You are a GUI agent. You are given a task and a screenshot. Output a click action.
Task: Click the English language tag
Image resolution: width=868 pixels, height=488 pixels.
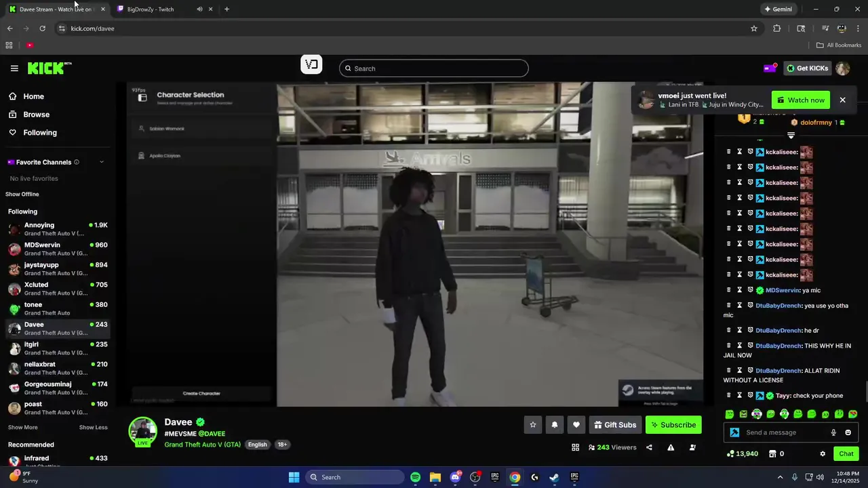257,445
